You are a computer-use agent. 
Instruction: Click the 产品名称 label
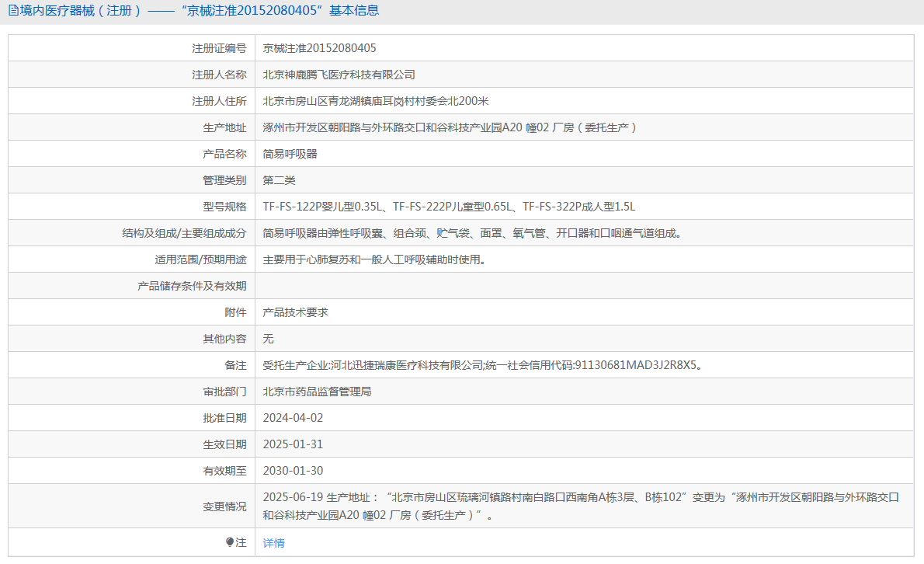coord(224,154)
